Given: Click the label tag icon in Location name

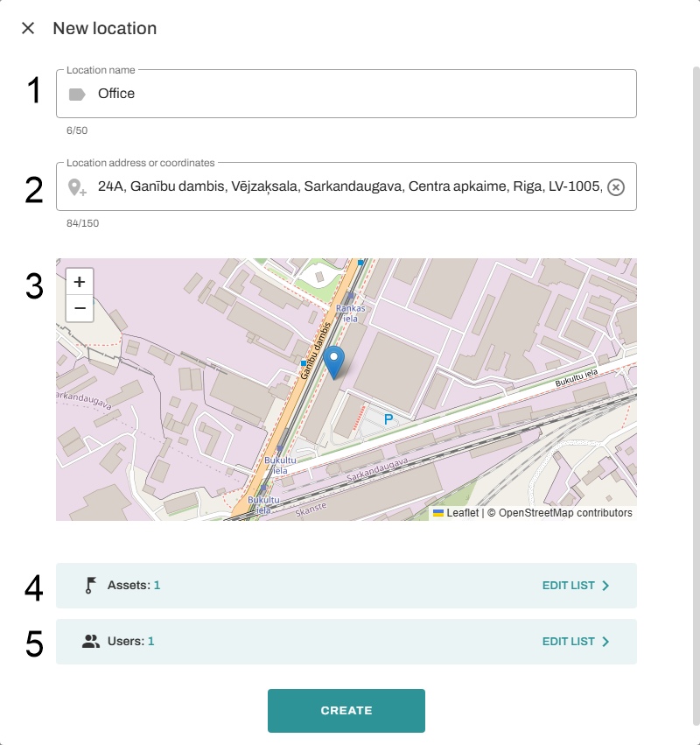Looking at the screenshot, I should pos(77,94).
